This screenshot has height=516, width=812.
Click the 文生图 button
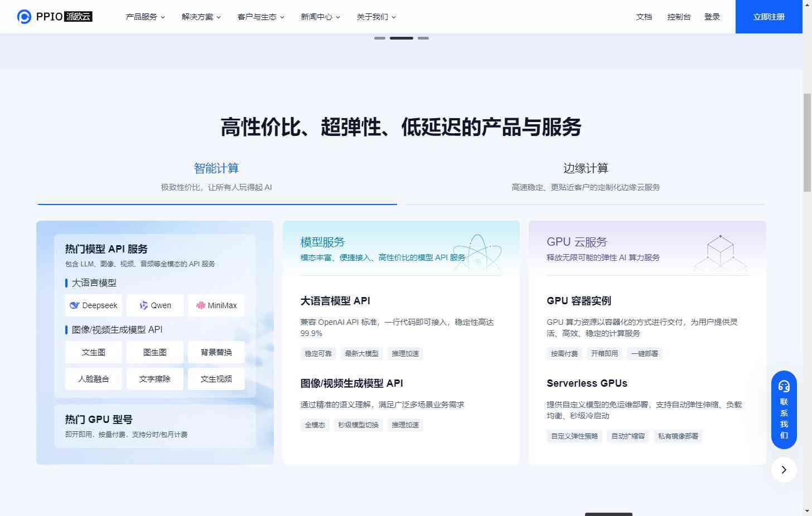pos(94,352)
